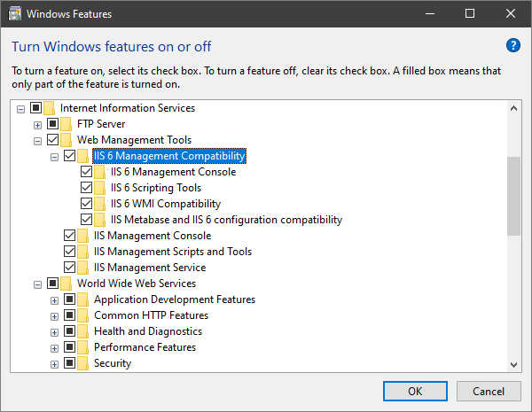Viewport: 532px width, 412px height.
Task: Toggle the FTP Server checkbox
Action: (x=52, y=124)
